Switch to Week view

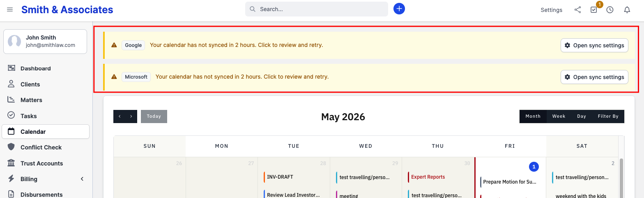pyautogui.click(x=559, y=116)
